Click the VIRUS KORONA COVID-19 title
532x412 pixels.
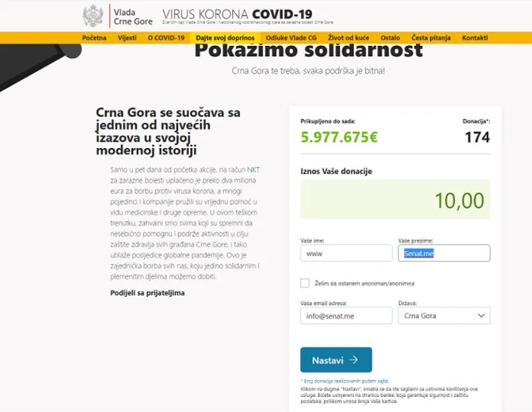(x=237, y=14)
